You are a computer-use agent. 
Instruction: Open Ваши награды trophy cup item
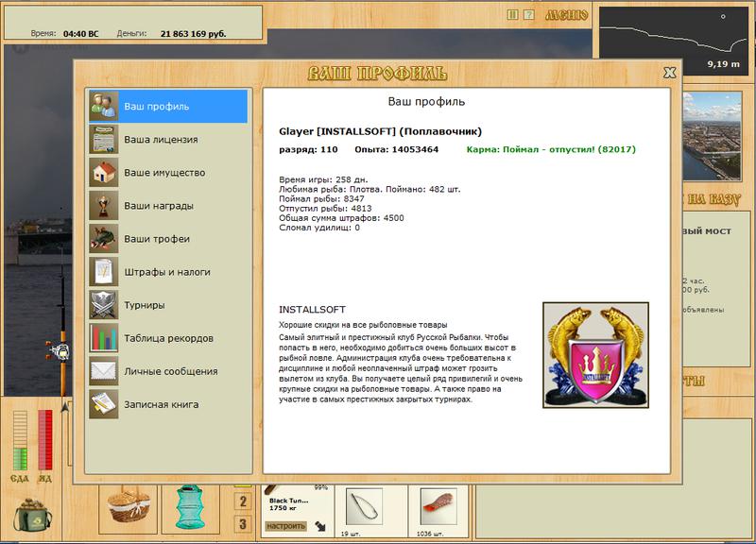pos(168,206)
